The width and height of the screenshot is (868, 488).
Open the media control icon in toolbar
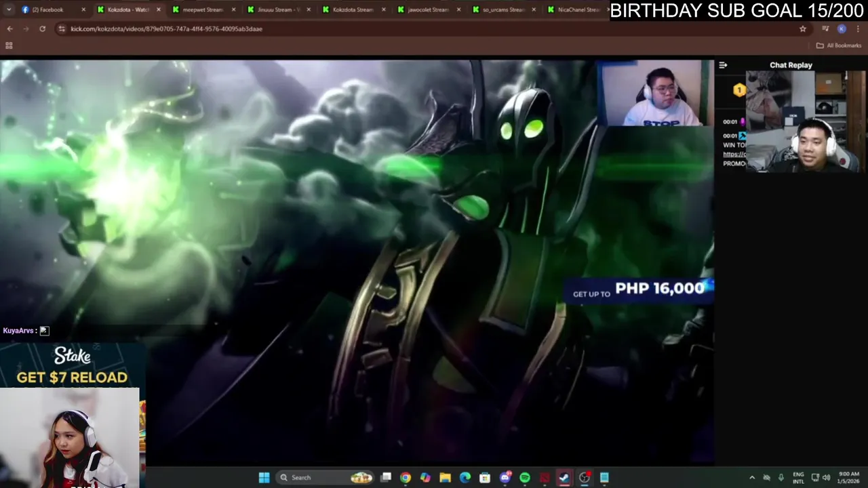(x=825, y=28)
